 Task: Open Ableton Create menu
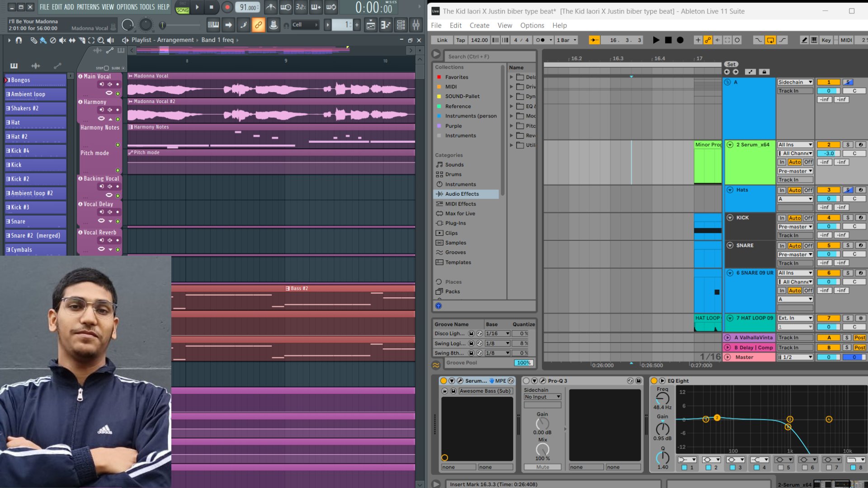(479, 25)
